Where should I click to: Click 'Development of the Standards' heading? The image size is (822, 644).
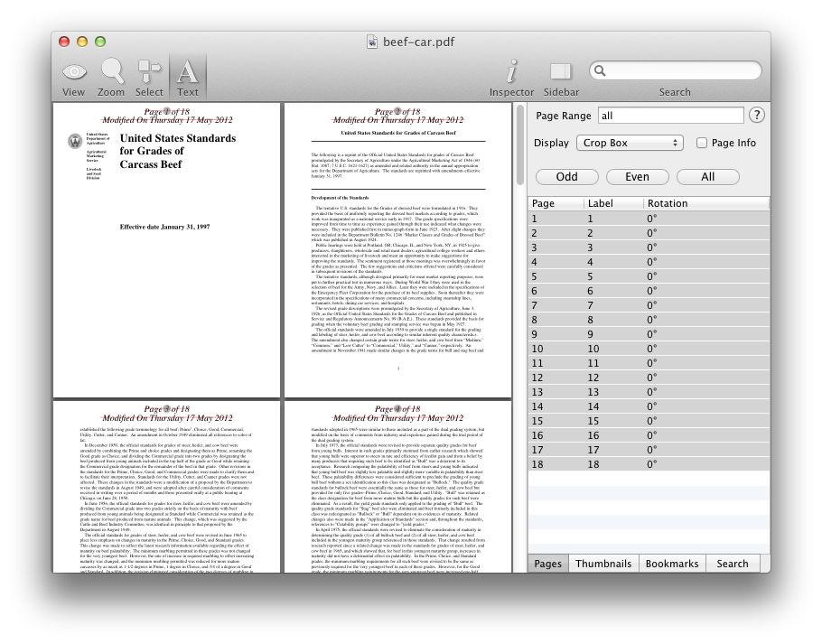coord(340,198)
